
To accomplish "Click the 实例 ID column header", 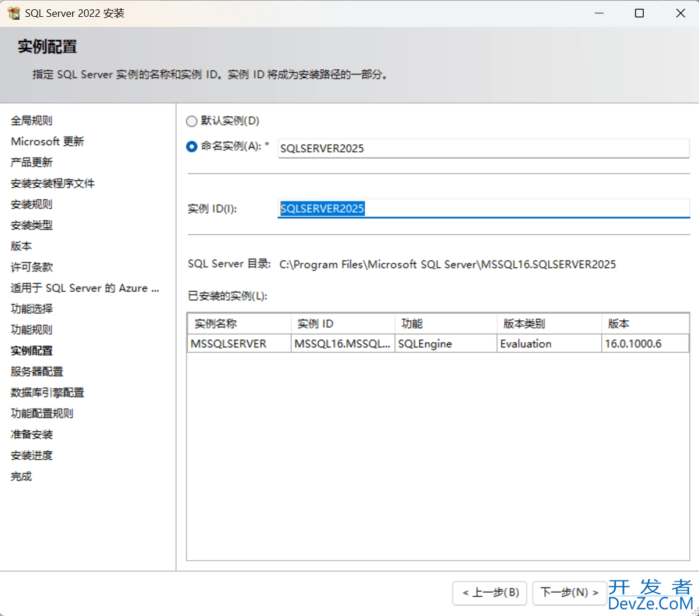I will pos(343,324).
